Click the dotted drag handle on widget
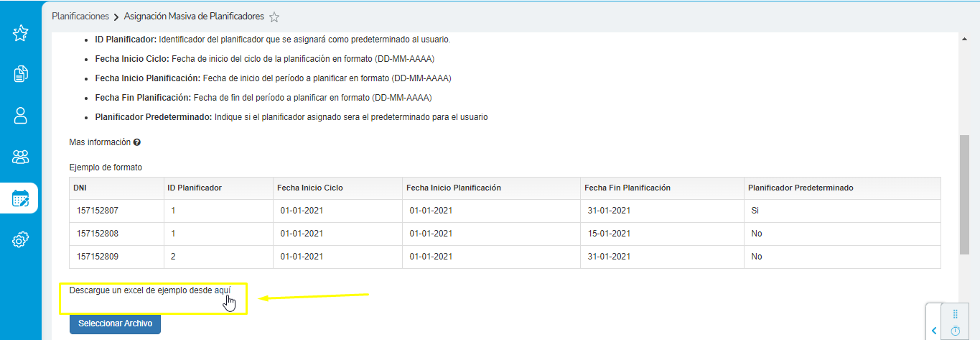 click(x=955, y=314)
